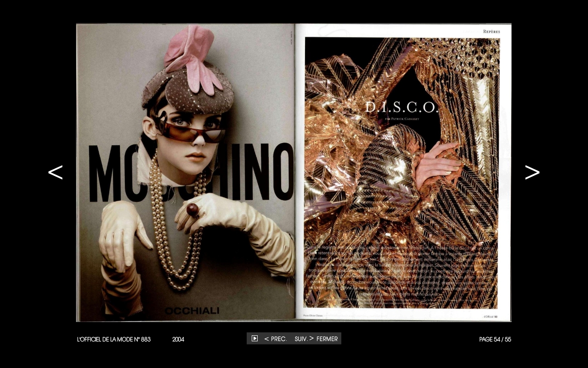This screenshot has height=368, width=588.
Task: Go to previous spread with left arrow
Action: [55, 172]
